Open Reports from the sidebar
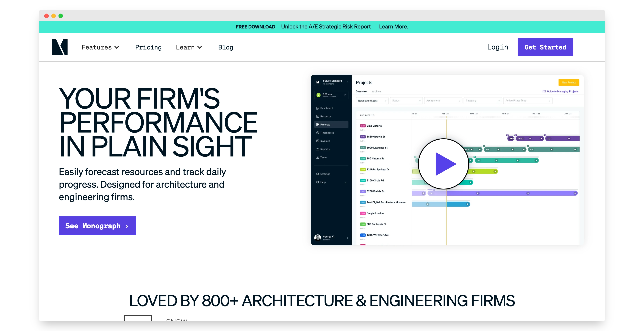The image size is (644, 331). 317,149
